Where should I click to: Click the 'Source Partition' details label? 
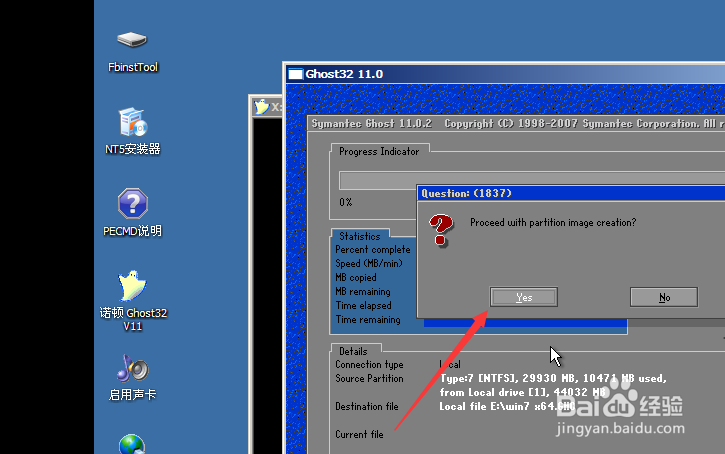click(369, 378)
